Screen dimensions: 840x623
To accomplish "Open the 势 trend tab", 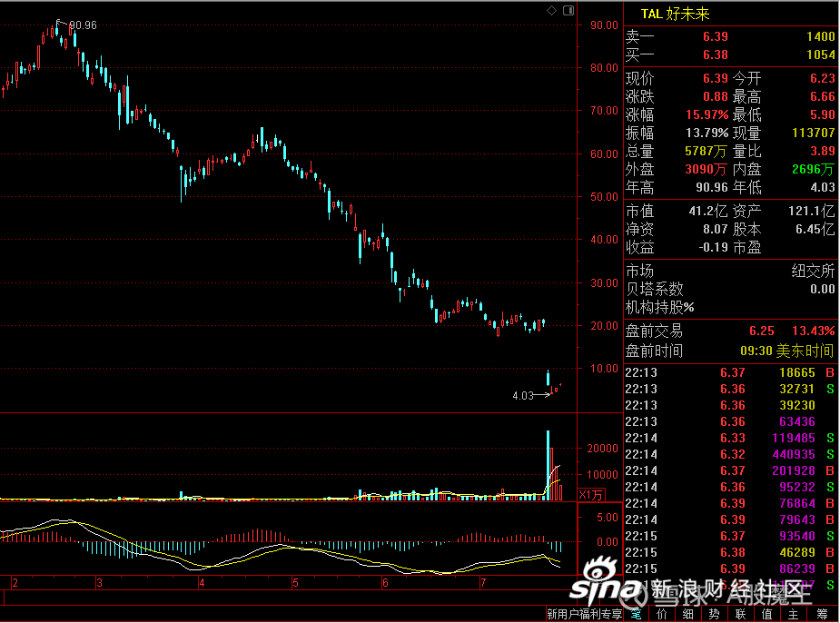I will click(x=715, y=614).
